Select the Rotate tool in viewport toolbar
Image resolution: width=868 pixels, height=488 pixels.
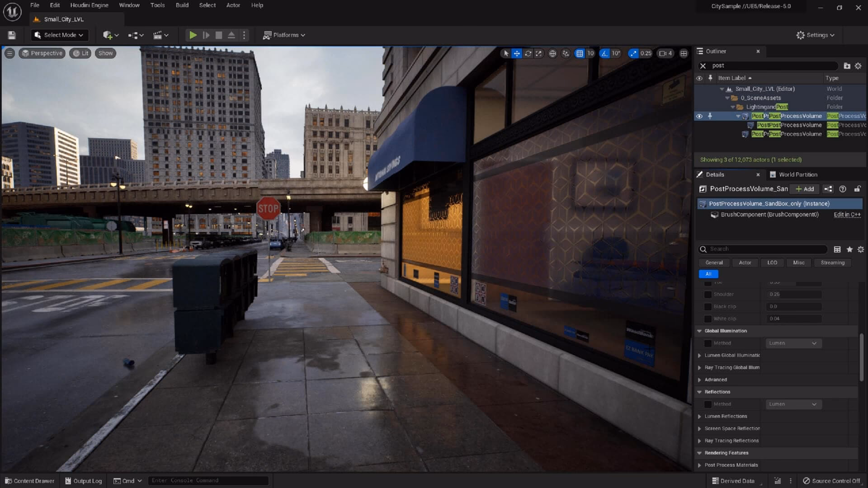coord(528,53)
